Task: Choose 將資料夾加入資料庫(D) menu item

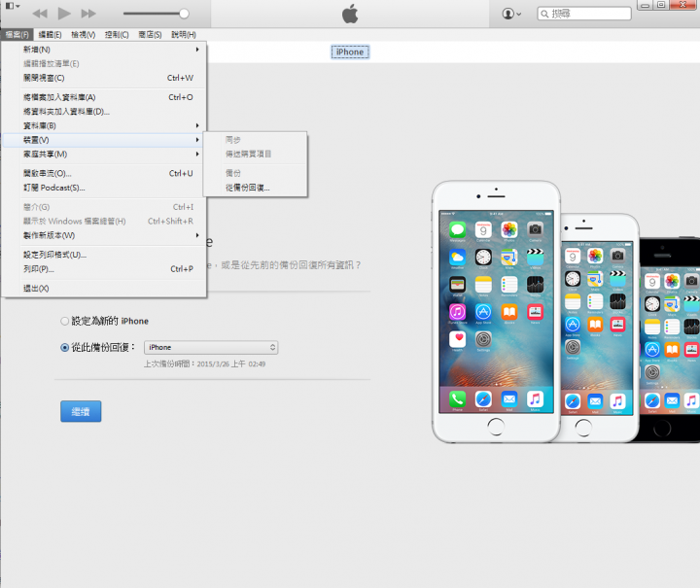Action: (x=104, y=111)
